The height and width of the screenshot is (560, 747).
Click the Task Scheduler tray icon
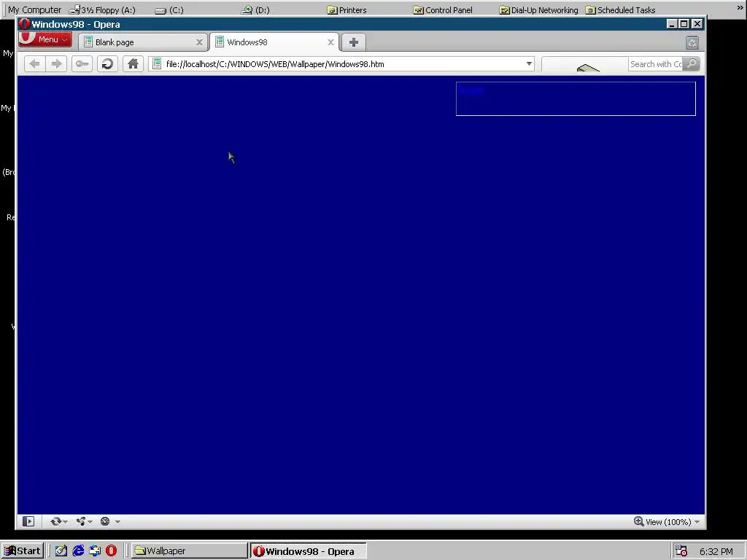pyautogui.click(x=681, y=551)
